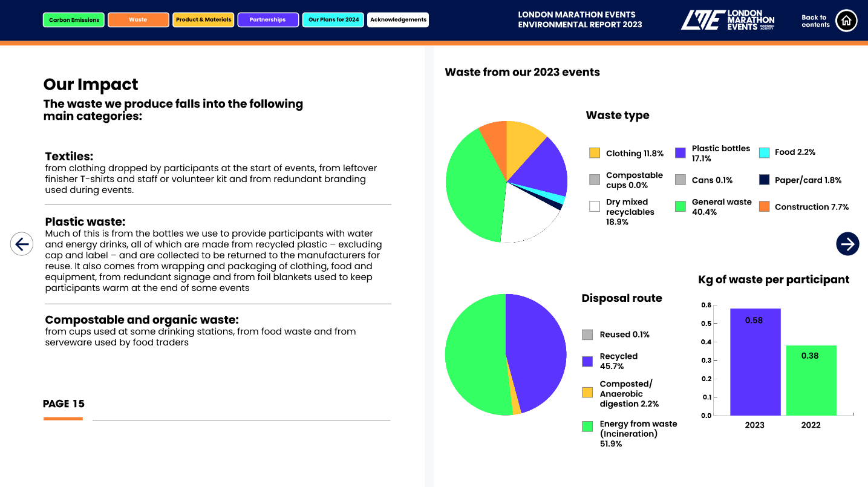Click the London Marathon Events logo
The image size is (868, 487).
tap(727, 20)
